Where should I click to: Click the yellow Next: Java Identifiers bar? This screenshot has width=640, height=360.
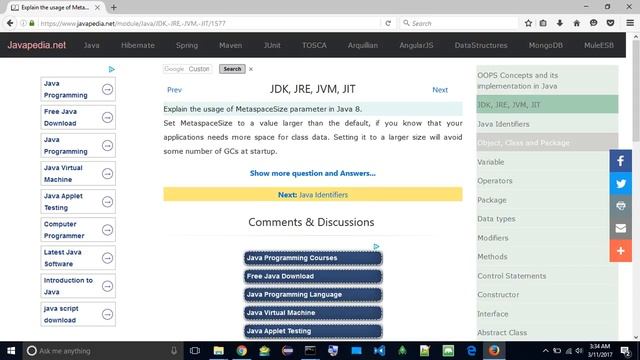coord(313,194)
